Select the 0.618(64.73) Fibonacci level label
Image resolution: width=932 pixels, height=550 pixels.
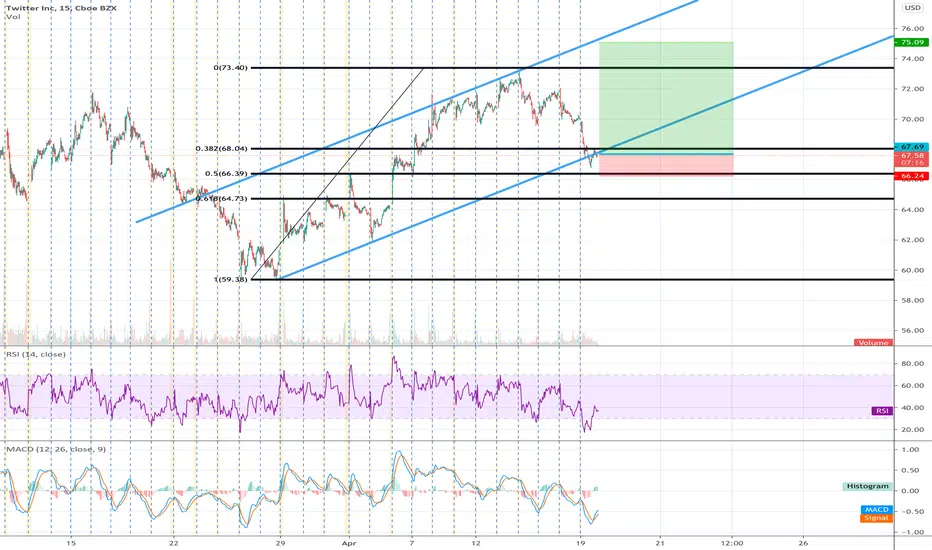[222, 199]
